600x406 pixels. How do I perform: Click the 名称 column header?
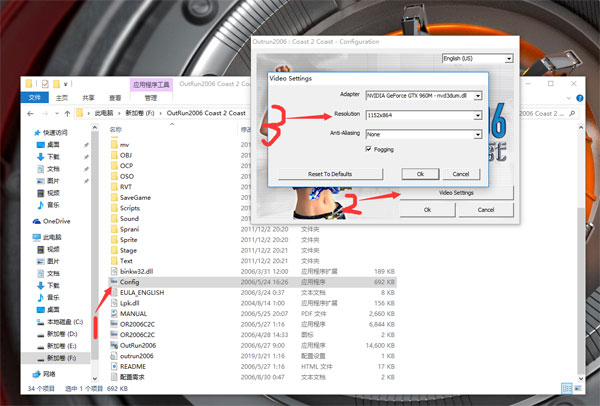116,129
